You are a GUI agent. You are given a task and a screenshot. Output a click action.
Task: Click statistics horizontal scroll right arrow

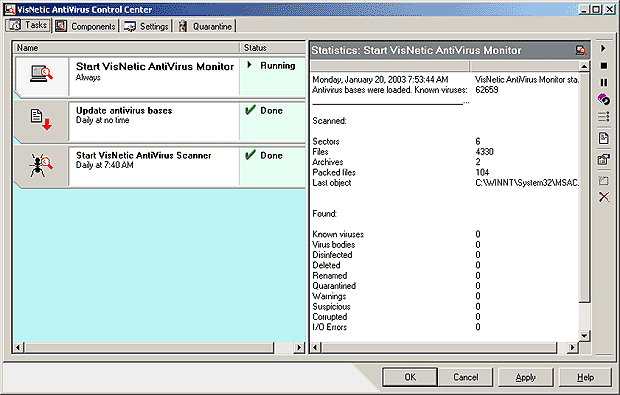[x=572, y=348]
